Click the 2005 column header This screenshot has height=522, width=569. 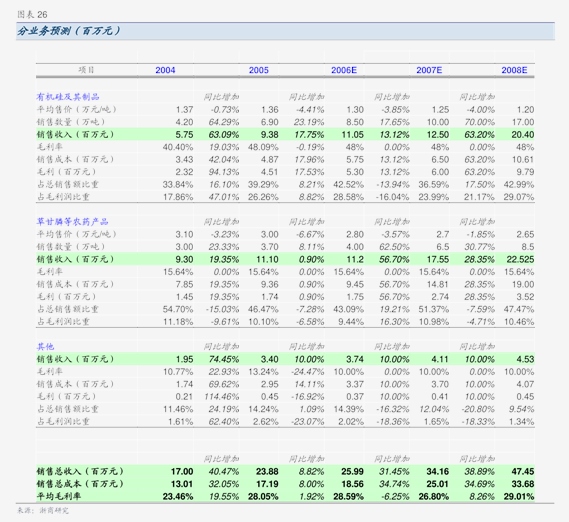[x=258, y=70]
